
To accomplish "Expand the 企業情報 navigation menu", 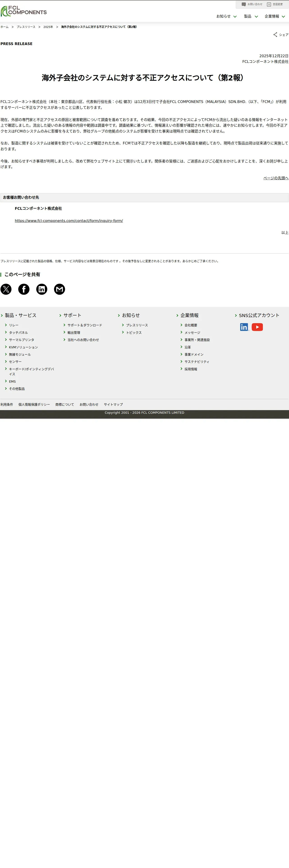I will 275,16.
